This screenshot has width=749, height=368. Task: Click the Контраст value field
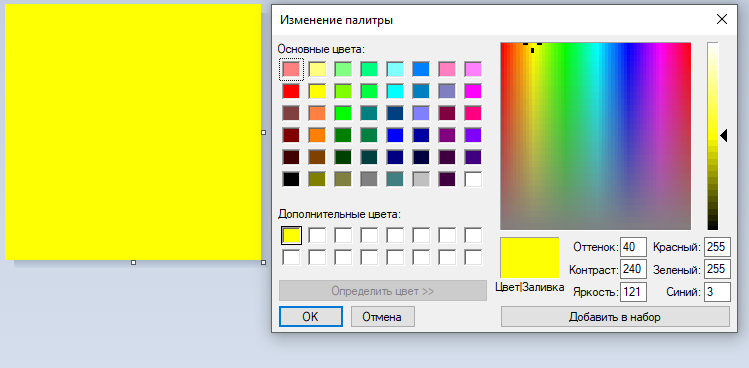633,270
